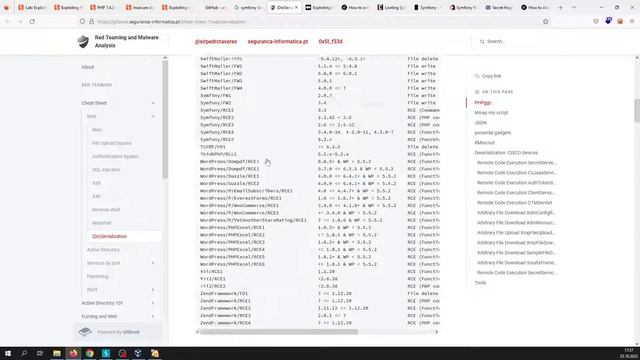The width and height of the screenshot is (640, 360).
Task: Click the WordPress/Dompdf/RCE1 row text
Action: (x=229, y=162)
